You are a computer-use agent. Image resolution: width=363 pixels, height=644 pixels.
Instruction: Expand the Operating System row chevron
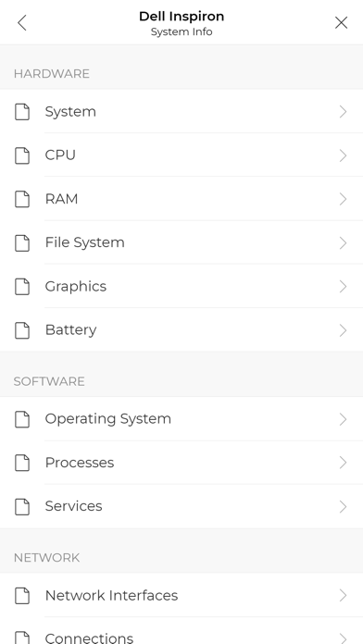pyautogui.click(x=344, y=419)
